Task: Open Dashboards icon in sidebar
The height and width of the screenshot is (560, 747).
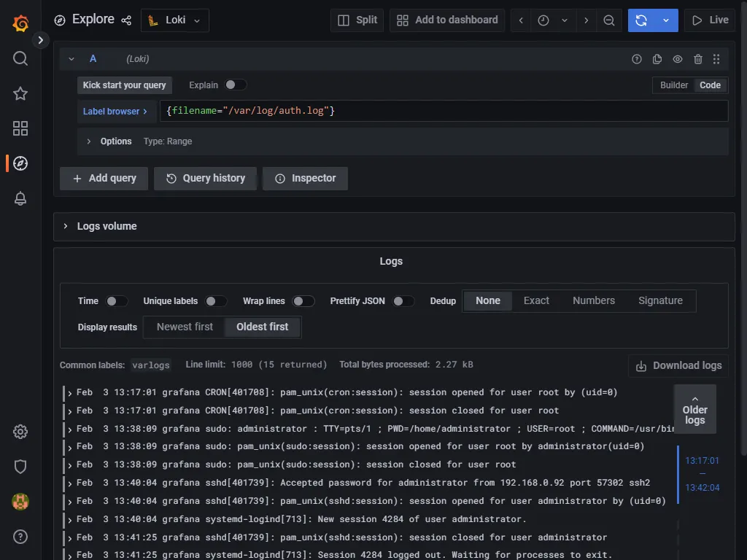Action: [x=20, y=128]
